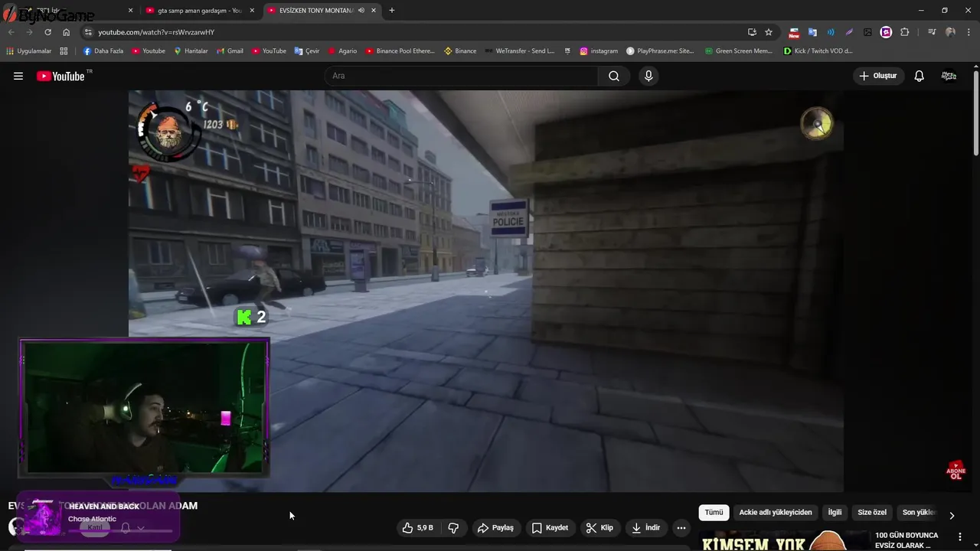Screen dimensions: 980x551
Task: View site information icon in address bar
Action: (x=88, y=32)
